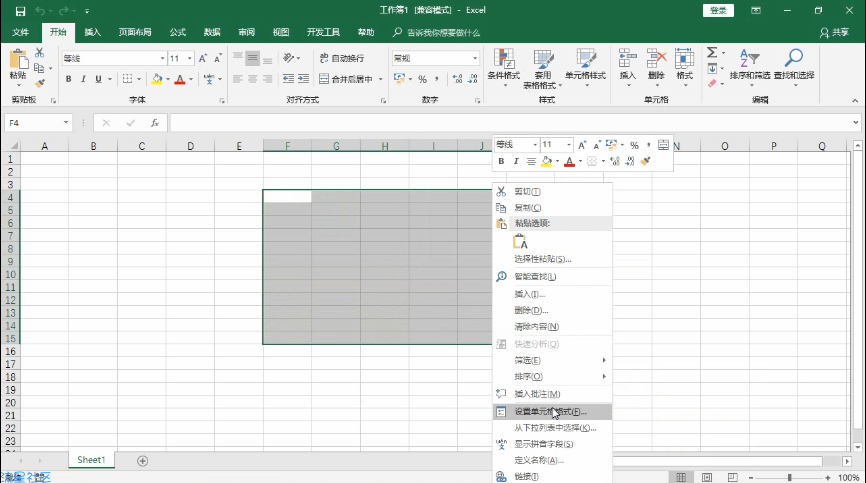Click the ribbon Decrease Decimal icon
866x483 pixels.
click(x=473, y=79)
